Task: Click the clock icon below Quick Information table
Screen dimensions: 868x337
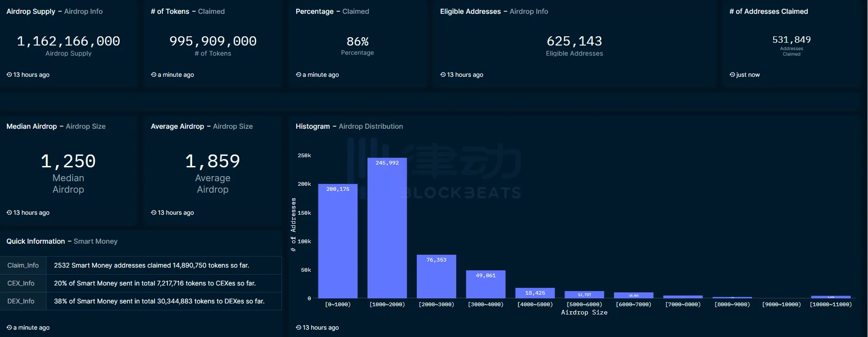Action: [9, 327]
